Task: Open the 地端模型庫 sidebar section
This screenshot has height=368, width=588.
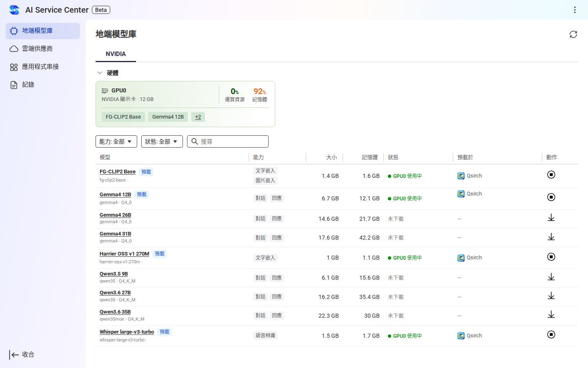Action: [43, 31]
